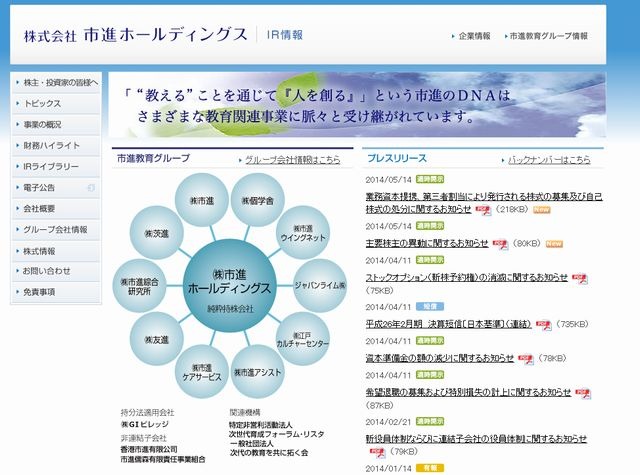Open 株主・投資家の皆様へ menu item

click(x=56, y=83)
